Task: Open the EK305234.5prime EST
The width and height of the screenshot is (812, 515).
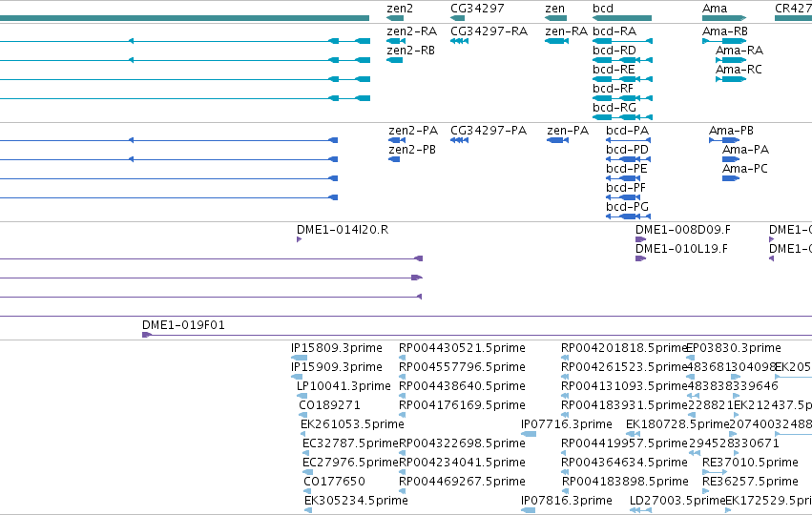Action: (x=356, y=501)
